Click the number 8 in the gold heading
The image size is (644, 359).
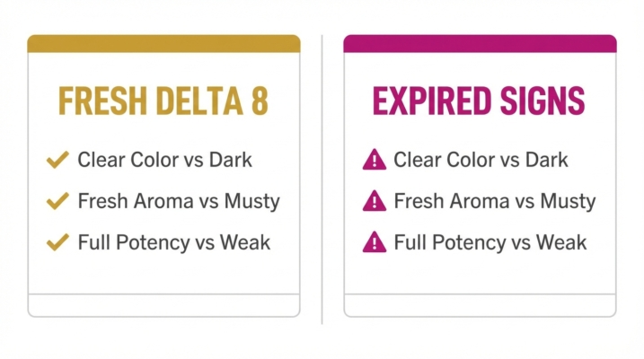(259, 101)
